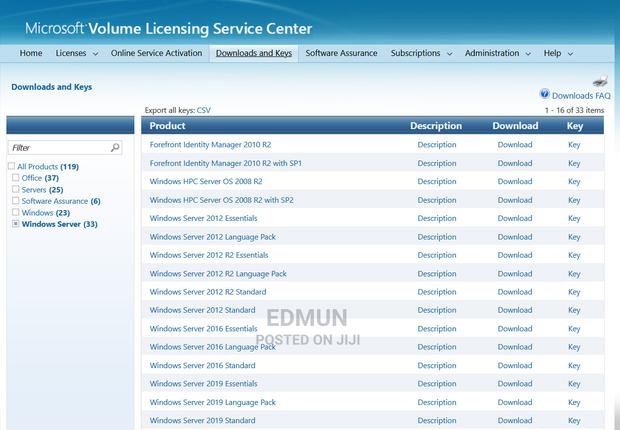The width and height of the screenshot is (620, 430).
Task: Open the Administration menu item
Action: (x=492, y=53)
